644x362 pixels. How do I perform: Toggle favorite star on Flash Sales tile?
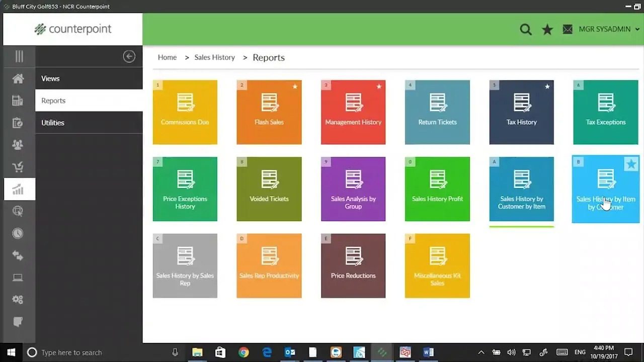pos(295,86)
